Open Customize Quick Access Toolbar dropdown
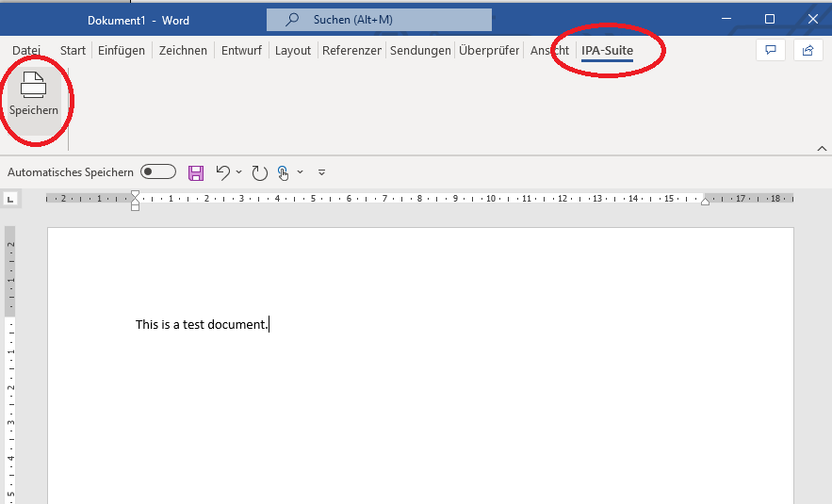 click(321, 172)
